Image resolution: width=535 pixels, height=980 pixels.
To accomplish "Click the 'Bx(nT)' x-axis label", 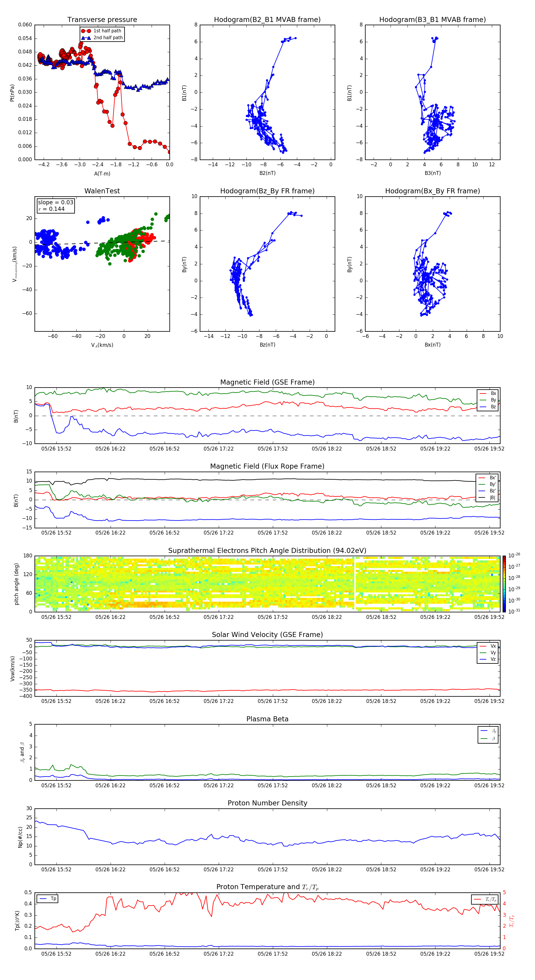I will (x=432, y=345).
